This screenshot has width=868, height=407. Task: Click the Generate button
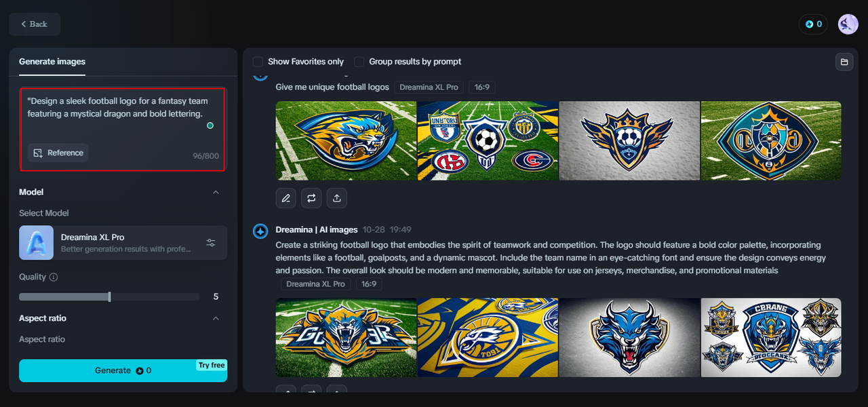123,371
